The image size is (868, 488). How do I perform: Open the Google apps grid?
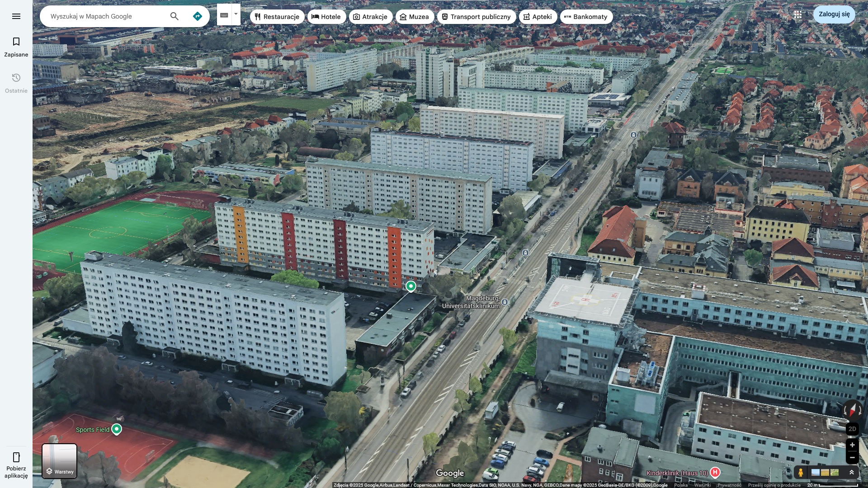point(798,14)
